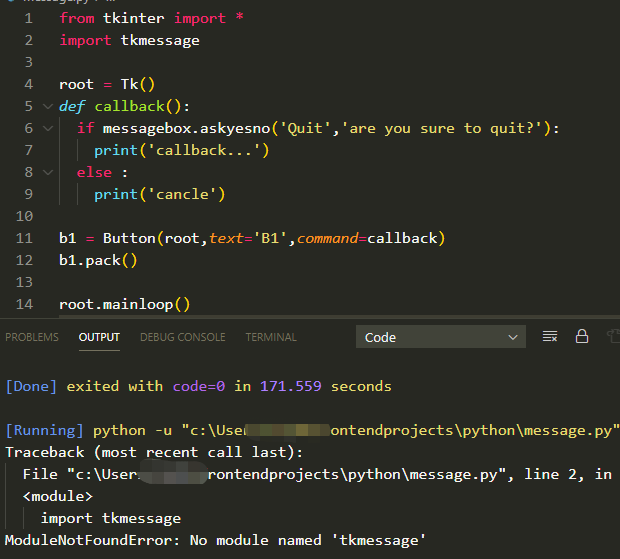Click the Traceback (most recent call last) line
Screen dimensions: 620x559
(x=154, y=452)
